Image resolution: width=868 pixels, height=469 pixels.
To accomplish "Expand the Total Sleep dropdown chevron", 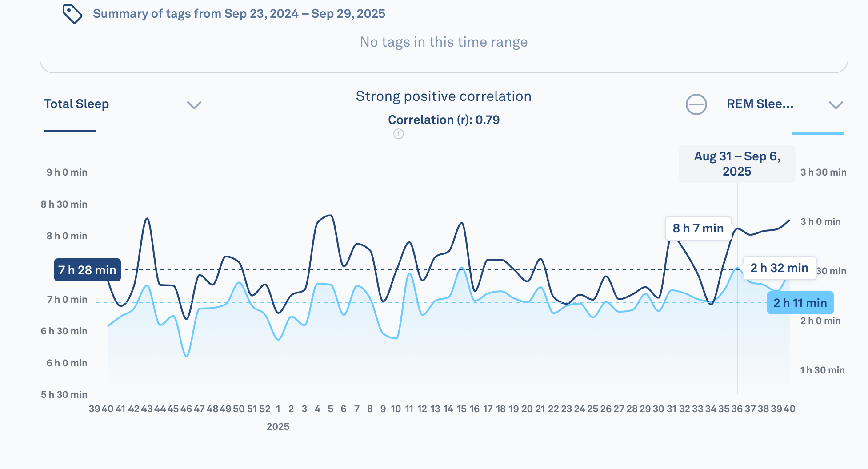I will 194,105.
